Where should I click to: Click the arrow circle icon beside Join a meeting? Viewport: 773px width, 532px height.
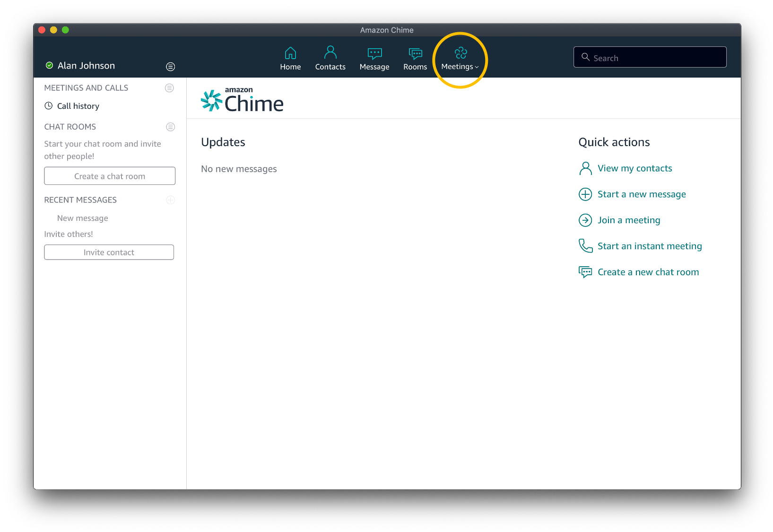click(x=585, y=220)
